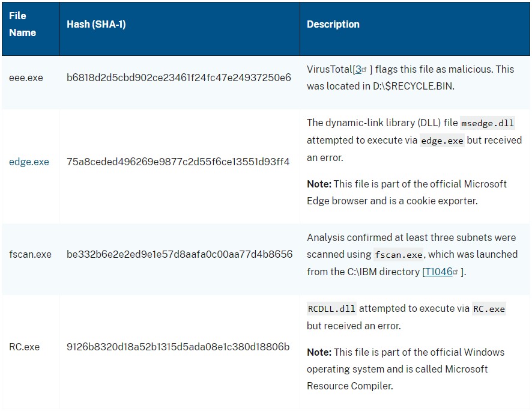Click the hash starting with 75a8ceded
The image size is (532, 411).
point(178,162)
